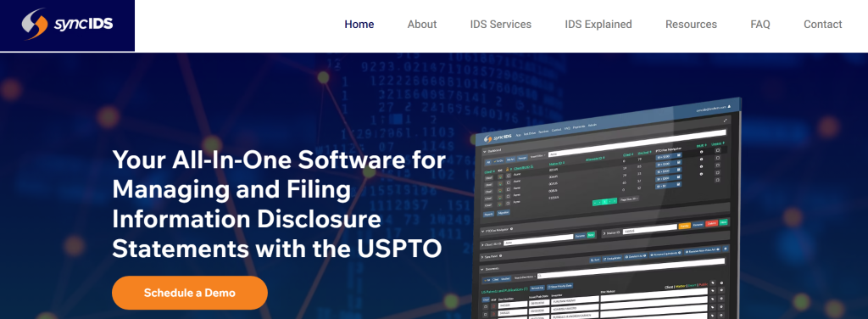Open IDS Explained menu

click(x=598, y=25)
